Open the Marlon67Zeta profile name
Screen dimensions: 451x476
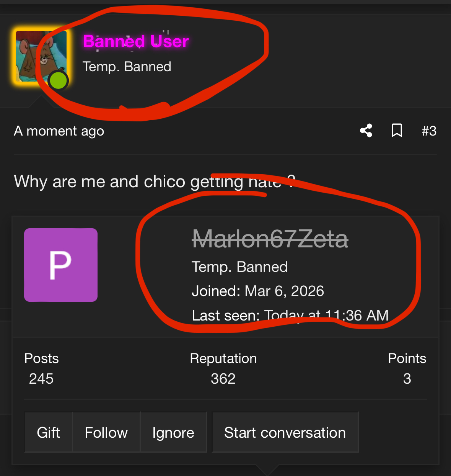[270, 239]
